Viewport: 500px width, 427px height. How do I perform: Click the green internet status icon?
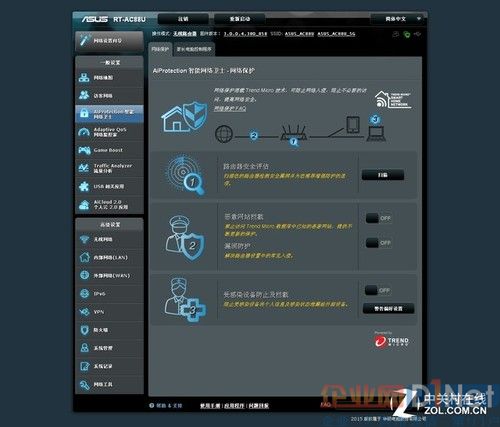[x=406, y=34]
